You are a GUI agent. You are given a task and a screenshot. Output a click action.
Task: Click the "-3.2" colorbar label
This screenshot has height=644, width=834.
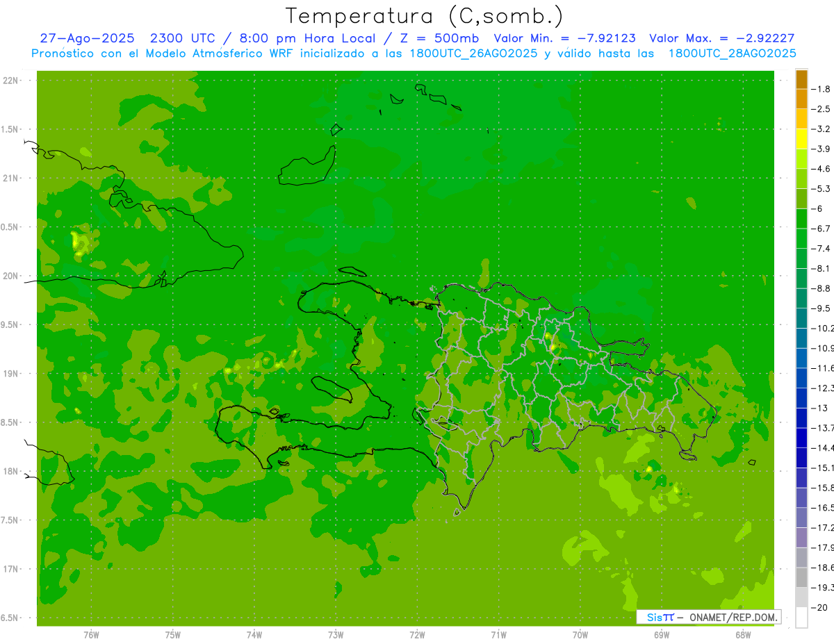tap(821, 129)
